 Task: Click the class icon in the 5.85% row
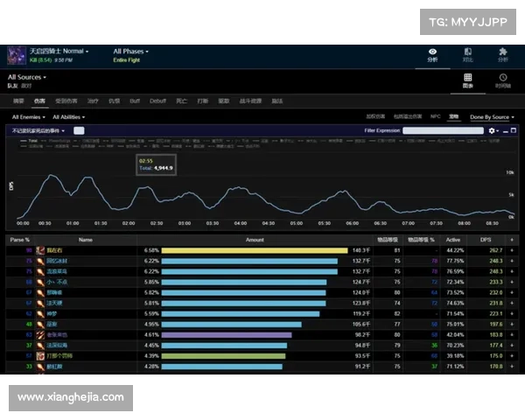40,282
